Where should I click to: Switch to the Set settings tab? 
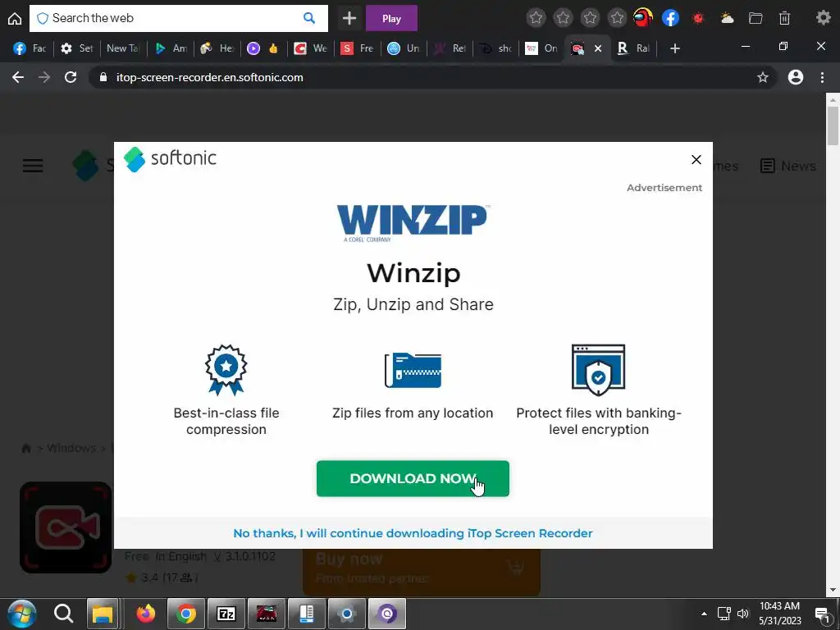point(76,48)
